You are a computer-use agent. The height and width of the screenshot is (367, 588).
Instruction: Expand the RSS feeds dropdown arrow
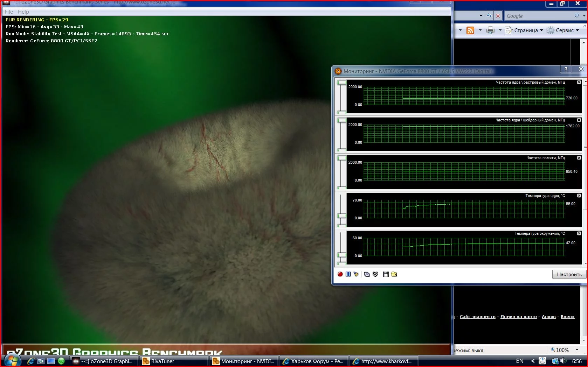[x=480, y=30]
